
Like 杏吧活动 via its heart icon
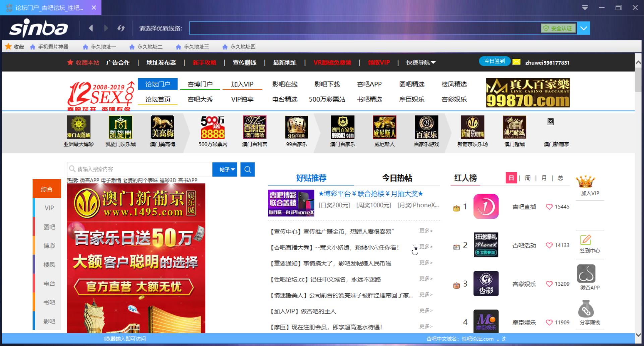549,245
